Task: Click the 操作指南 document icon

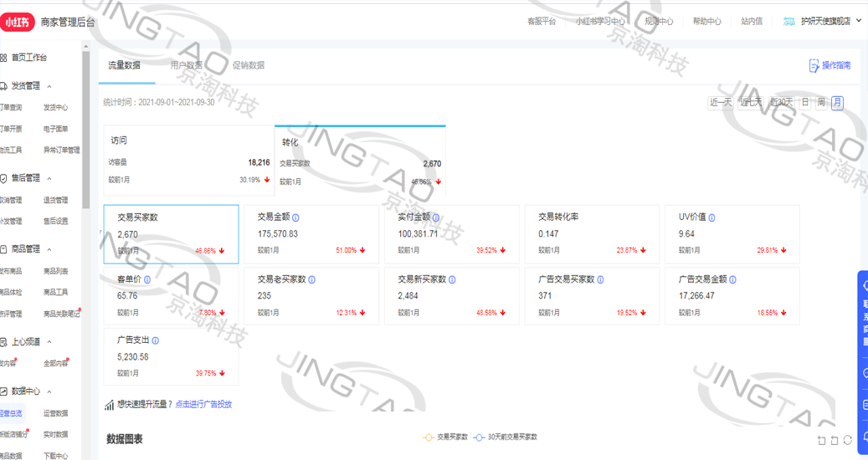Action: [x=814, y=65]
